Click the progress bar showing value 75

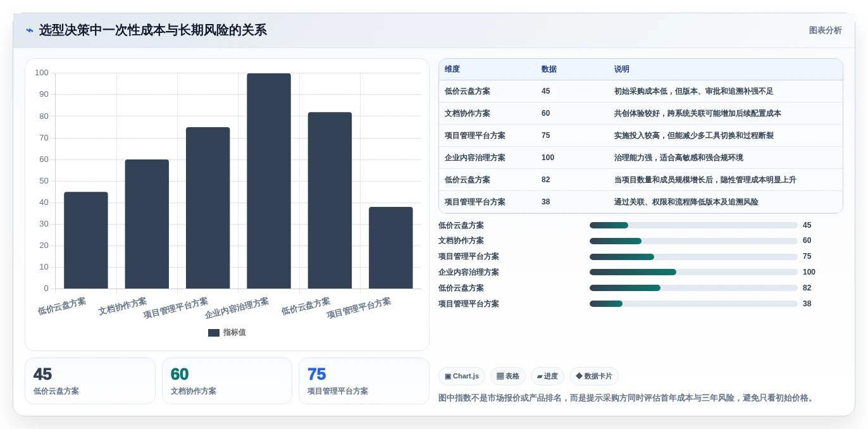tap(693, 257)
